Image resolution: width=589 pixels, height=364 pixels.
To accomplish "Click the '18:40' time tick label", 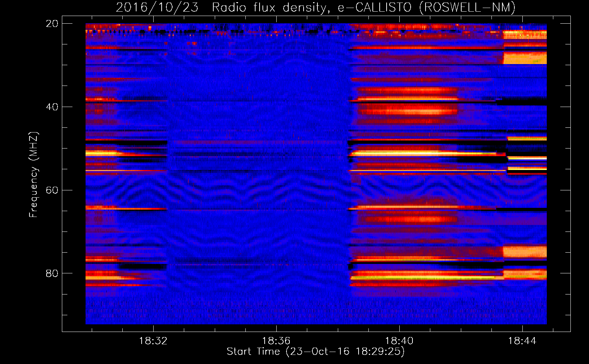I will tap(399, 341).
